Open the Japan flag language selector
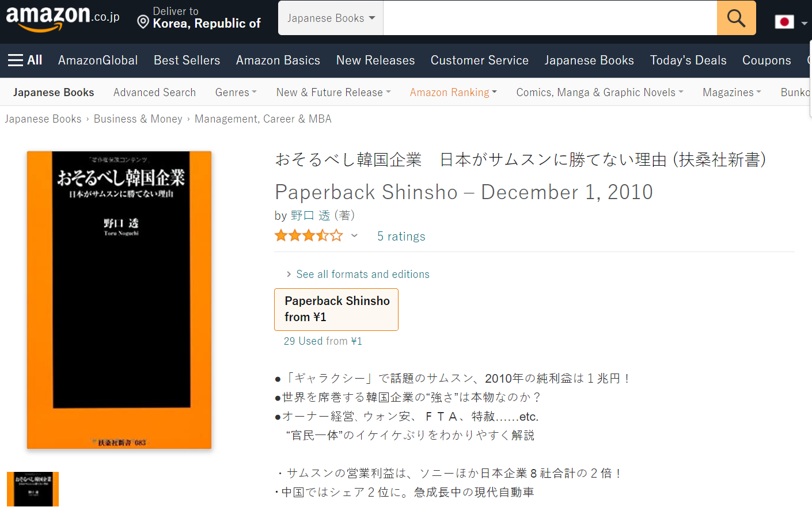The height and width of the screenshot is (507, 812). click(791, 22)
